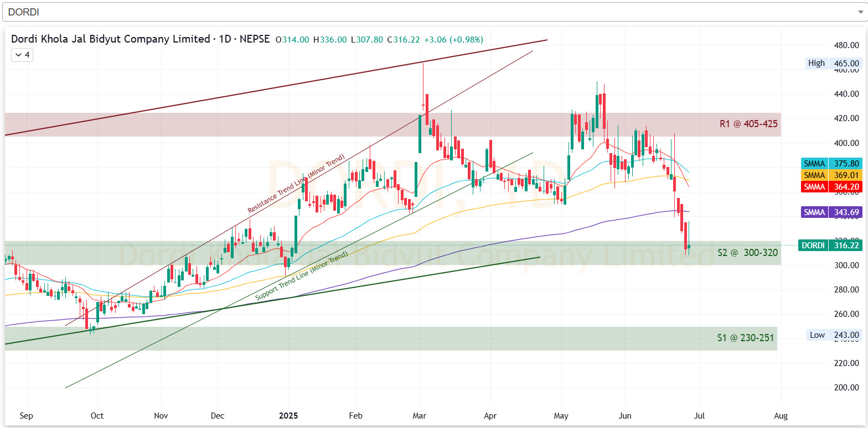Click the 440.00 price scale value

pos(847,94)
